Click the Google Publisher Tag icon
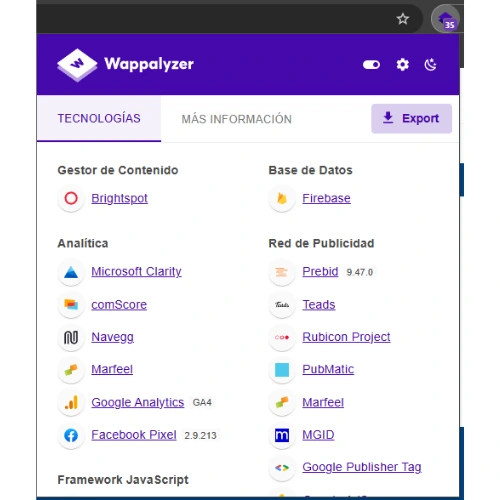 [282, 468]
